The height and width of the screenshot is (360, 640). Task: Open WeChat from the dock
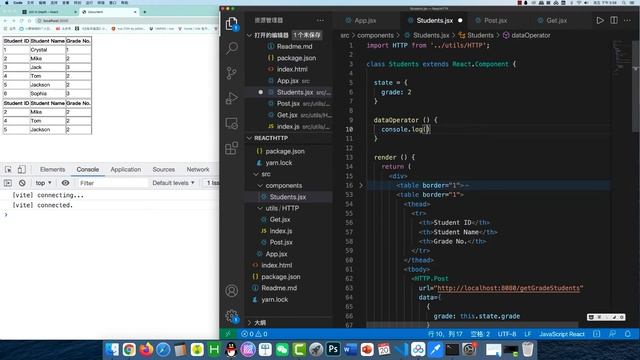(x=282, y=349)
